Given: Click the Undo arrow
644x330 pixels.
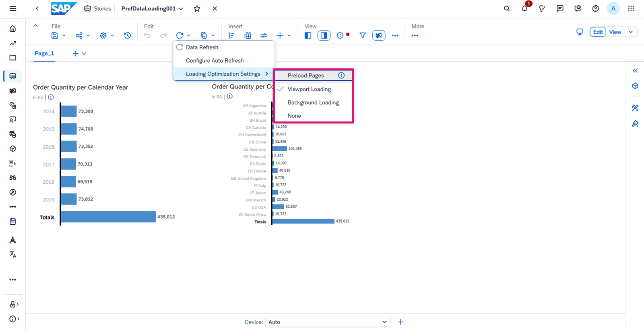Looking at the screenshot, I should tap(147, 35).
